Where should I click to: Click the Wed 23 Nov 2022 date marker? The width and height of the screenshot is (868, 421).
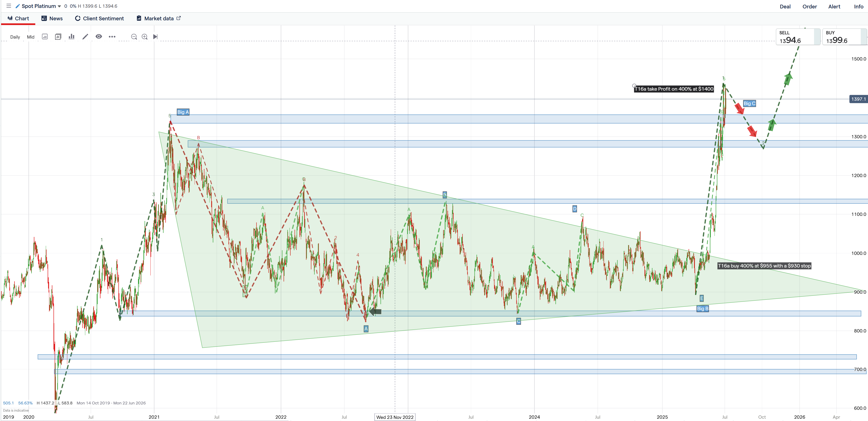pos(395,417)
